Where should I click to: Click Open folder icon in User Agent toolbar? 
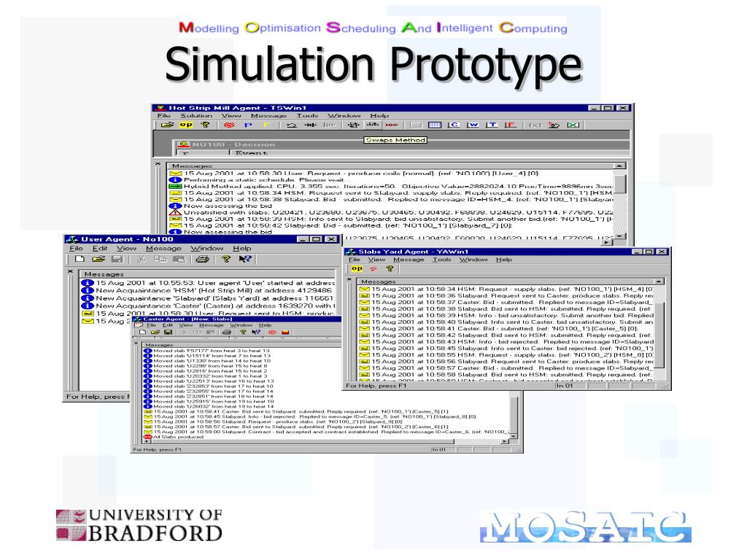98,259
